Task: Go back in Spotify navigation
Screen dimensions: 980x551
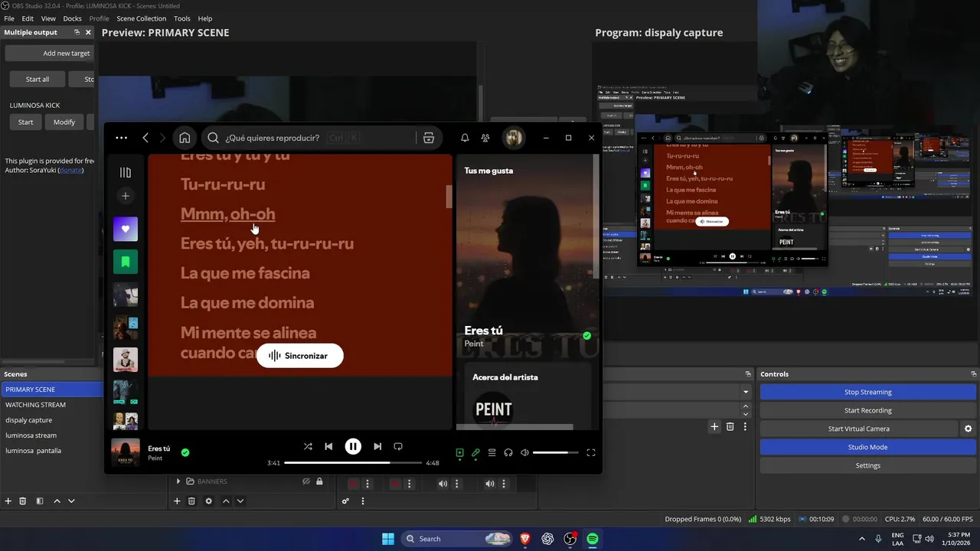Action: coord(145,138)
